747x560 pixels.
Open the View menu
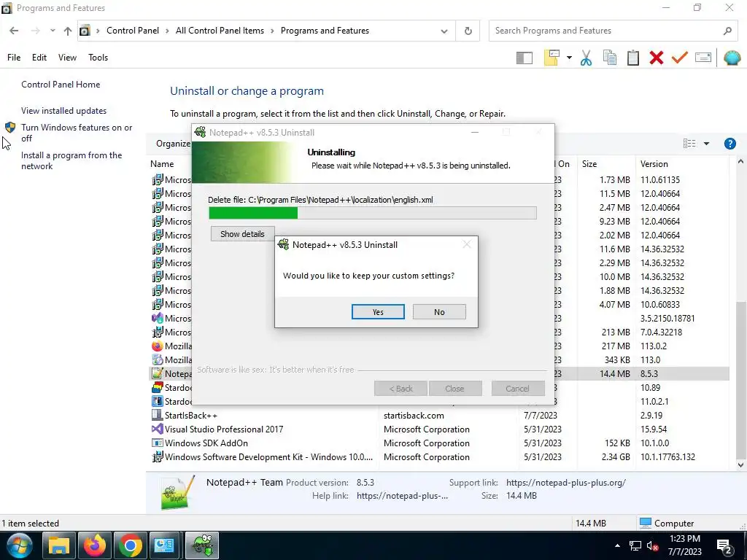[x=67, y=58]
